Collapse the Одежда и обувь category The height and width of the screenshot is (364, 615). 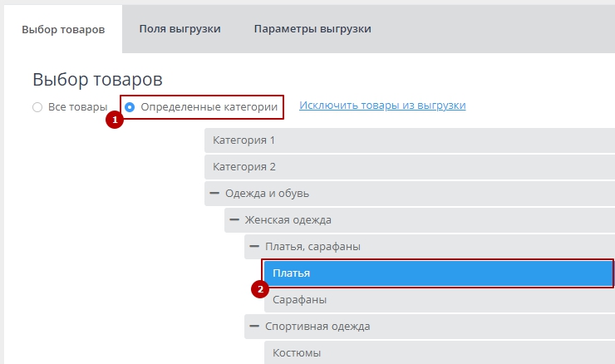(x=214, y=193)
